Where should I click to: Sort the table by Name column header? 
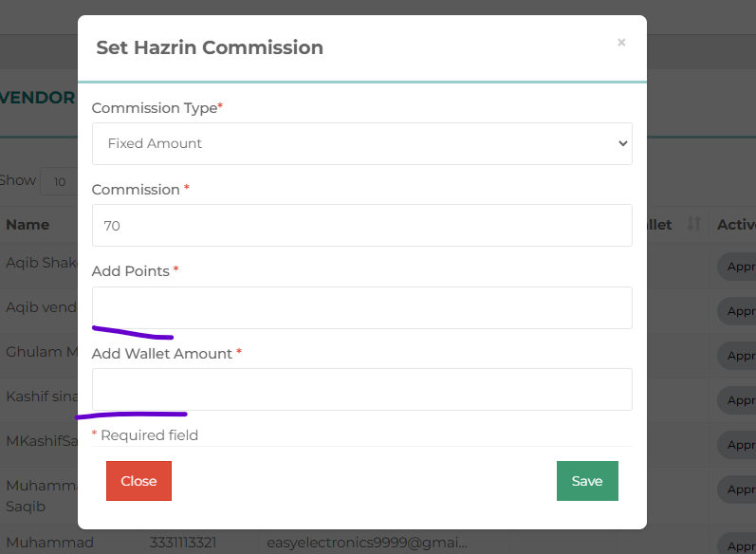pyautogui.click(x=28, y=225)
